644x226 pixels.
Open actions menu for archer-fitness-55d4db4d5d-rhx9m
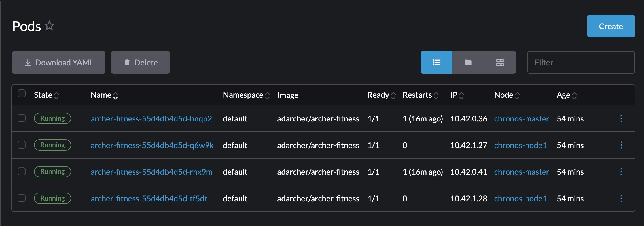click(621, 172)
